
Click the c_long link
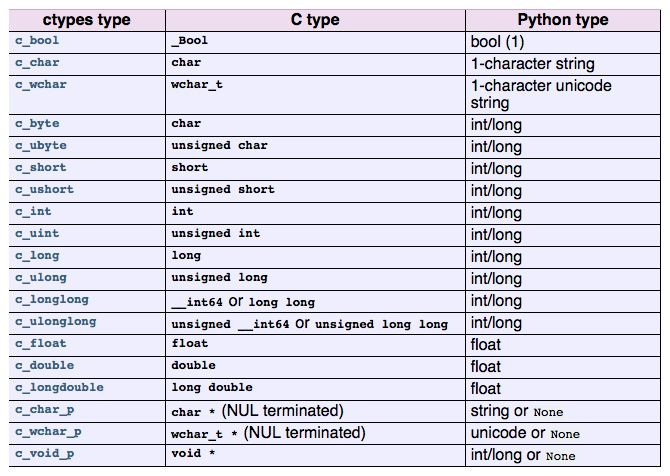(x=37, y=256)
